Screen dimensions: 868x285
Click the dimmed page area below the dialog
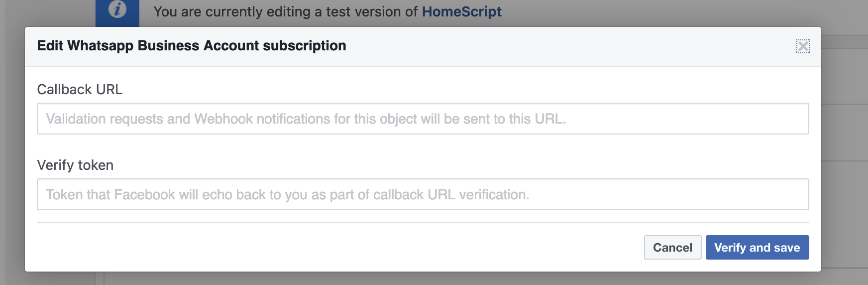[x=423, y=279]
